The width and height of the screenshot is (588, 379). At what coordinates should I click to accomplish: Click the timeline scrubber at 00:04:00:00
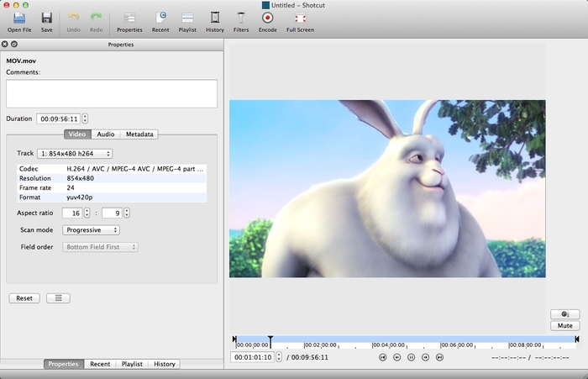[x=374, y=341]
